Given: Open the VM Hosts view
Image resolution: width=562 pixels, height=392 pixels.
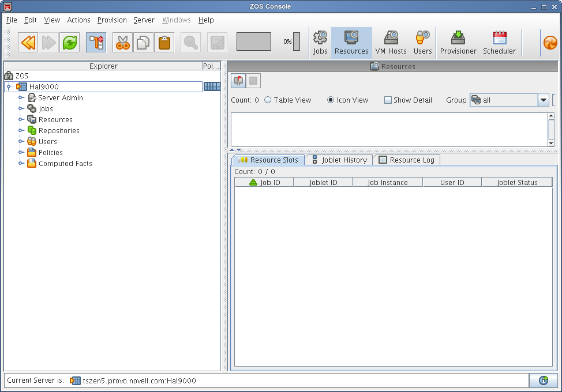Looking at the screenshot, I should [x=391, y=43].
